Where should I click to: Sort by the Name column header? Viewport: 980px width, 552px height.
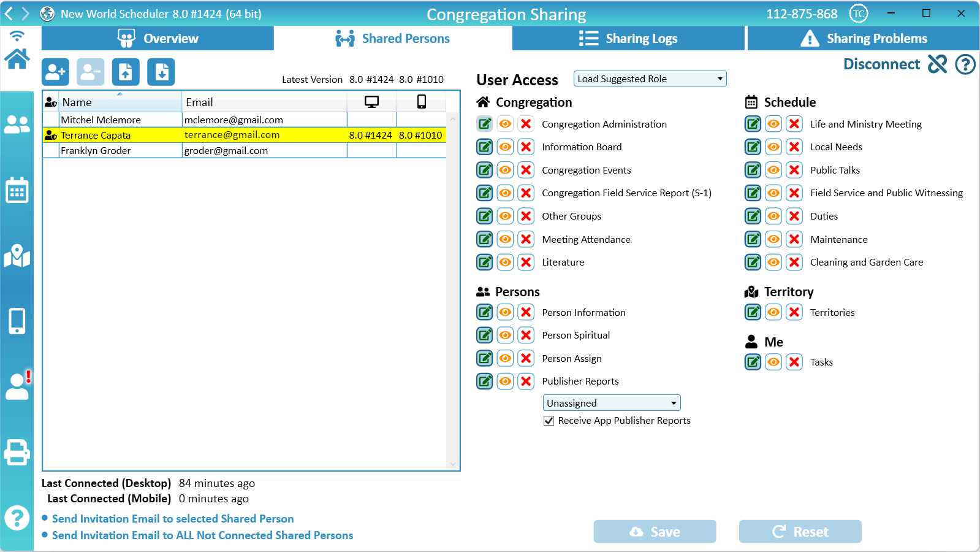click(120, 102)
